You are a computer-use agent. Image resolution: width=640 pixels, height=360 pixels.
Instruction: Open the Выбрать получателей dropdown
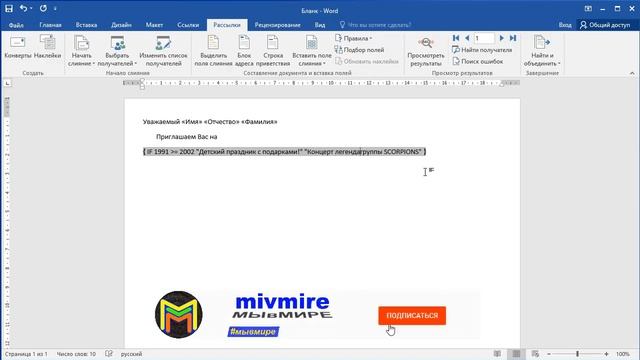117,51
